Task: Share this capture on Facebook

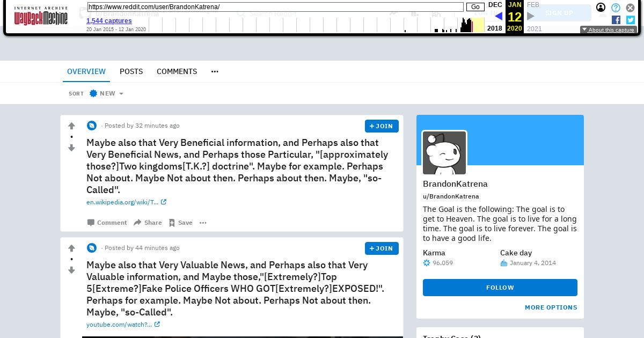Action: (616, 20)
